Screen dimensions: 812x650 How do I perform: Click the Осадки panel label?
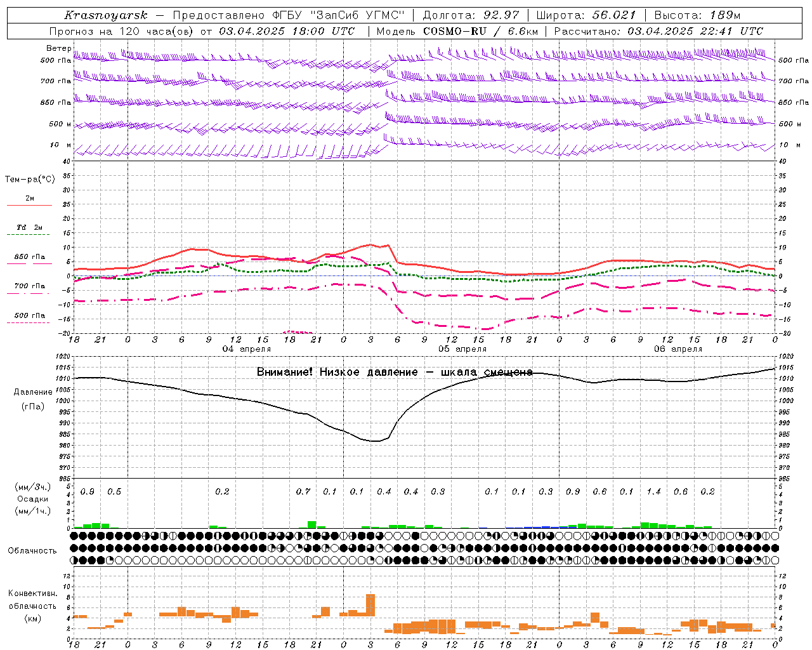pyautogui.click(x=32, y=499)
